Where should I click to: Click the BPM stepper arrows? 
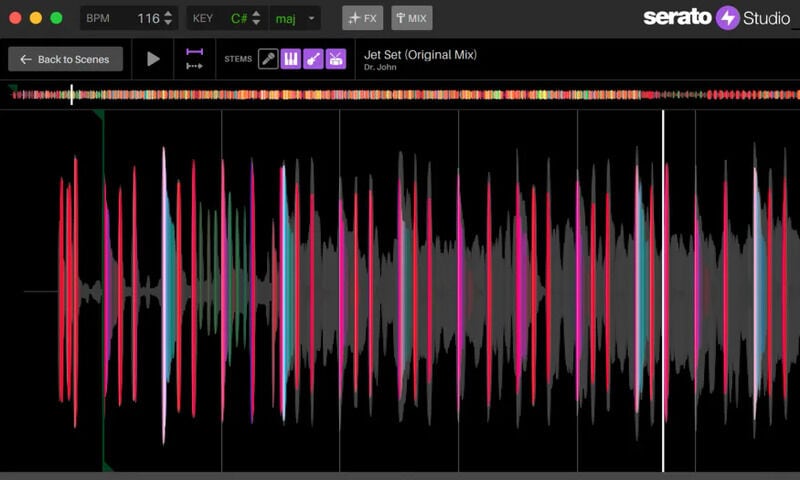pyautogui.click(x=168, y=18)
